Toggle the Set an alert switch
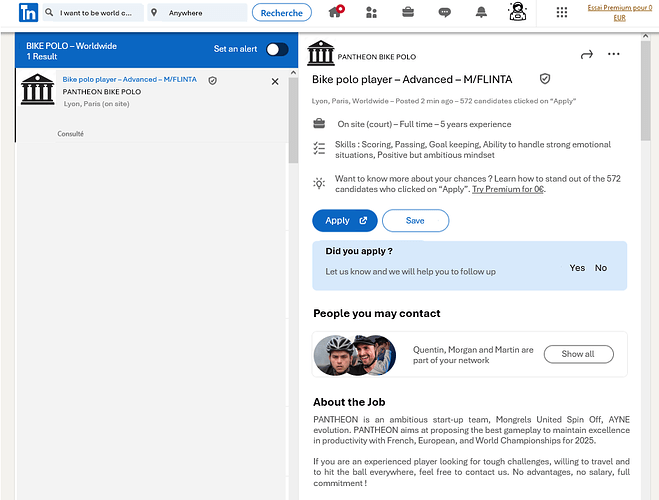The width and height of the screenshot is (659, 500). coord(277,50)
